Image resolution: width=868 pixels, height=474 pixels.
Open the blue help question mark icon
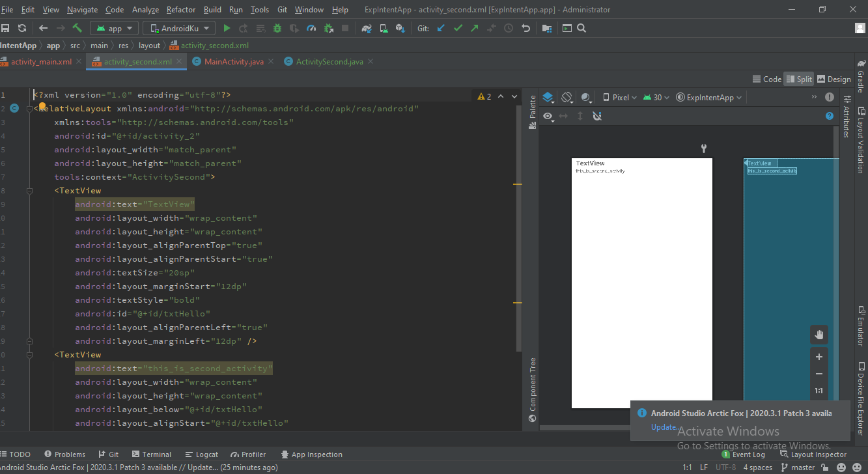click(830, 116)
